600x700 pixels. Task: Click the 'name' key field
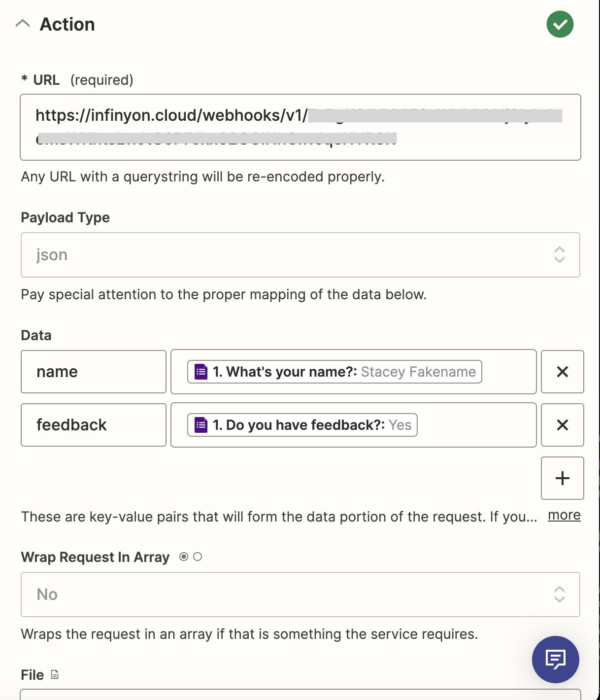(x=94, y=372)
